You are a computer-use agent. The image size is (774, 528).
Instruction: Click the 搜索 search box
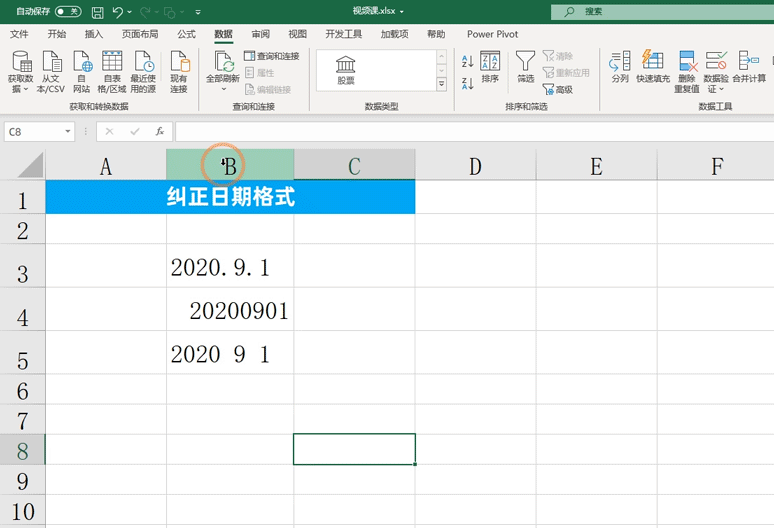pos(662,11)
